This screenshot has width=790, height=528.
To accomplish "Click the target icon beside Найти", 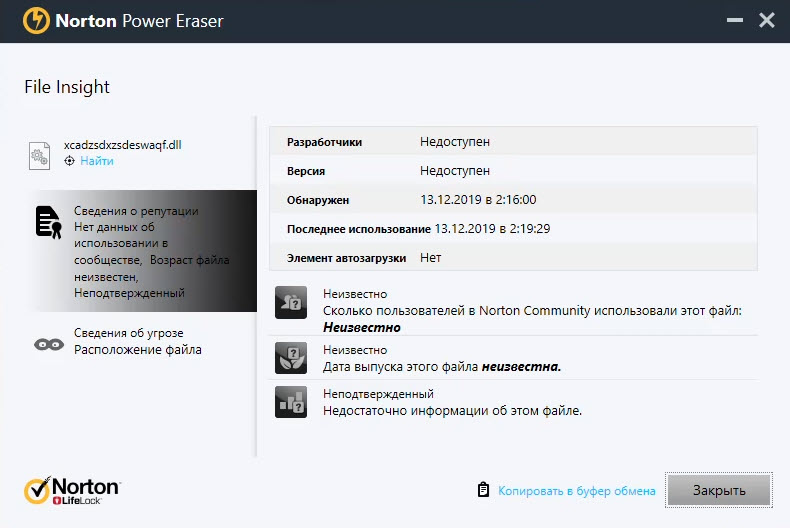I will tap(70, 161).
